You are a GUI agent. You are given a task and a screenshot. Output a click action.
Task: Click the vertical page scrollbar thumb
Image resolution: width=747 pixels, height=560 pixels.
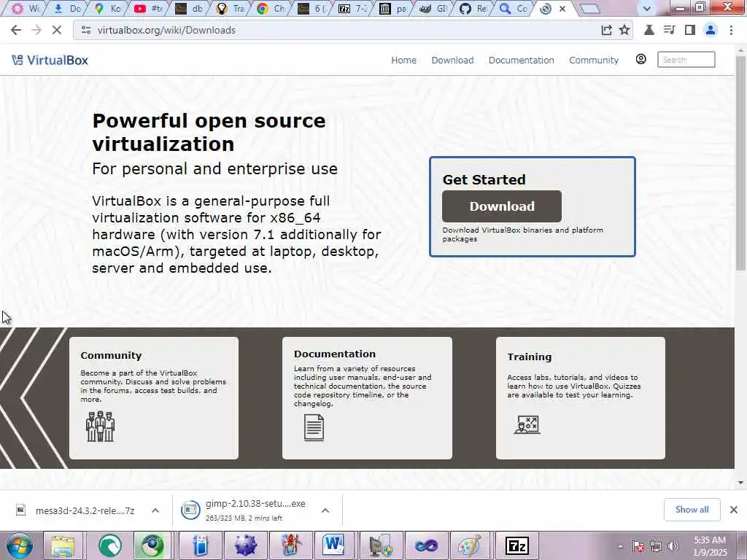pos(741,162)
